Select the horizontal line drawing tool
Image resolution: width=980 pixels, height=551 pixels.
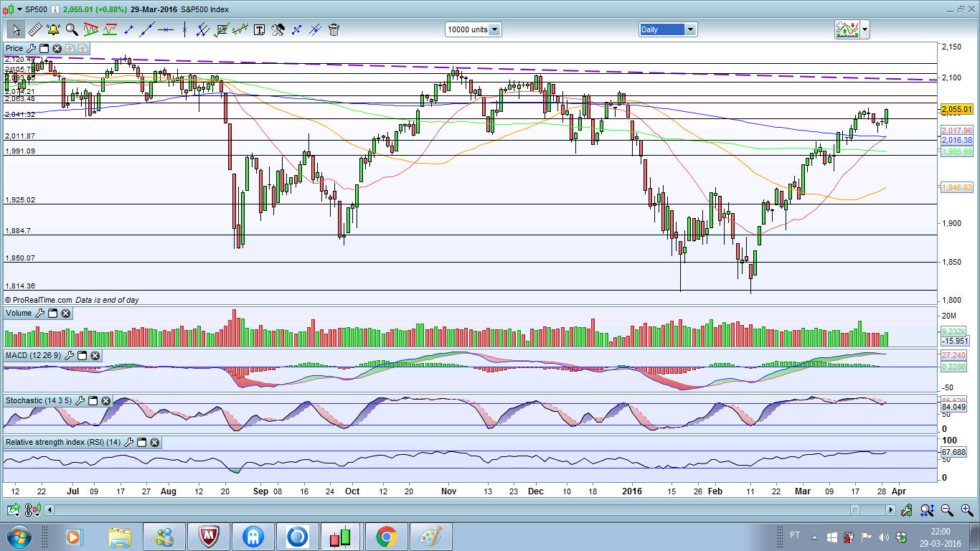[x=166, y=29]
